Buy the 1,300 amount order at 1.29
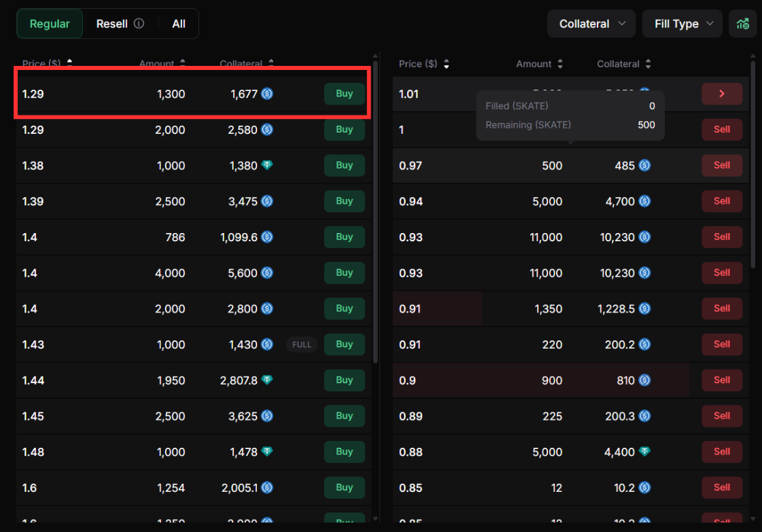 [345, 94]
